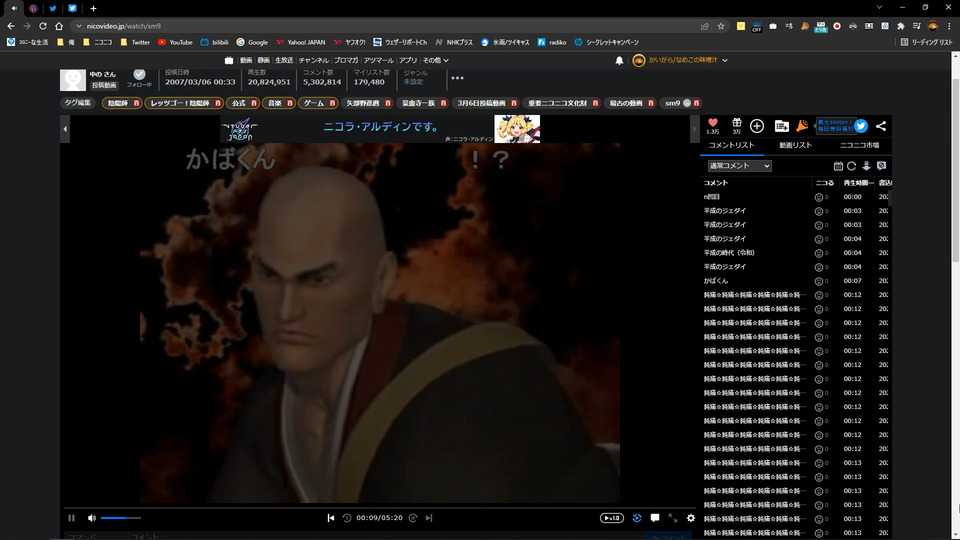960x540 pixels.
Task: Nicoru the かばくん comment
Action: 819,281
